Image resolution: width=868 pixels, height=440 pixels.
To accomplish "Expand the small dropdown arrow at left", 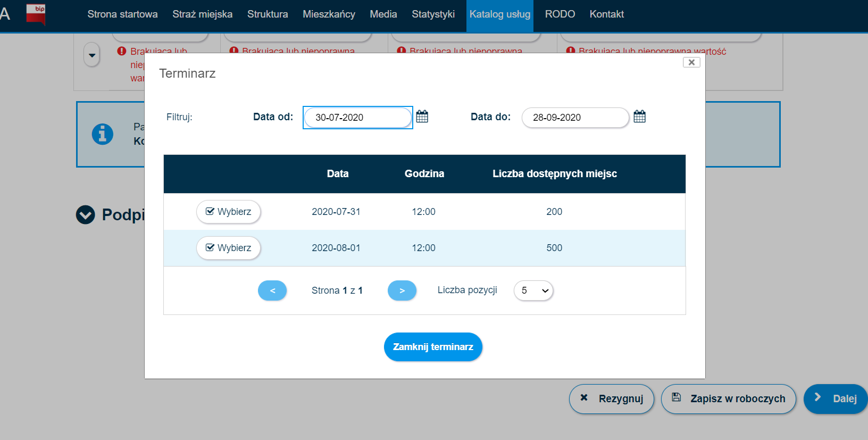I will click(x=92, y=55).
